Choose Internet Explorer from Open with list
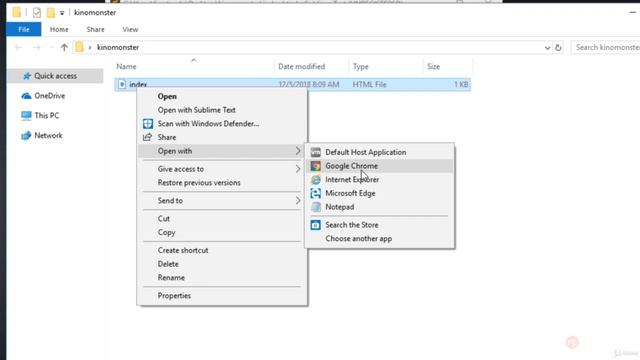This screenshot has height=360, width=640. pos(379,180)
